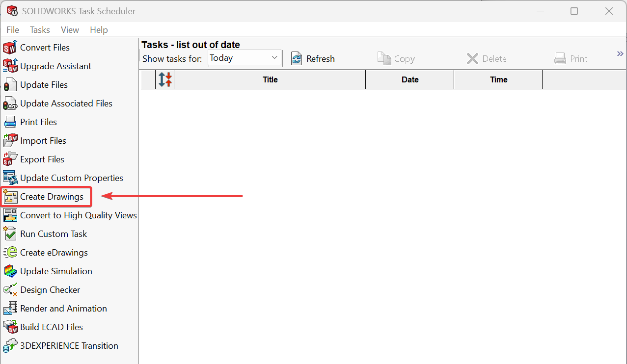Screen dimensions: 627x364
Task: Click the Print Files printer icon
Action: pos(10,122)
